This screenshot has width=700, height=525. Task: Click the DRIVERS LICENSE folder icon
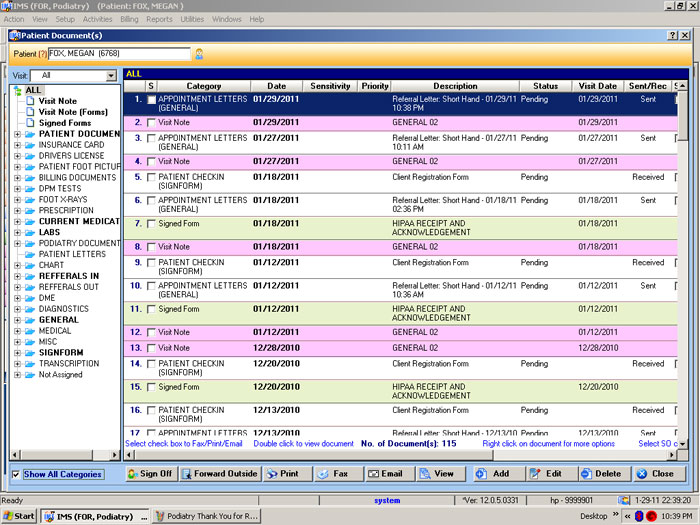(30, 156)
